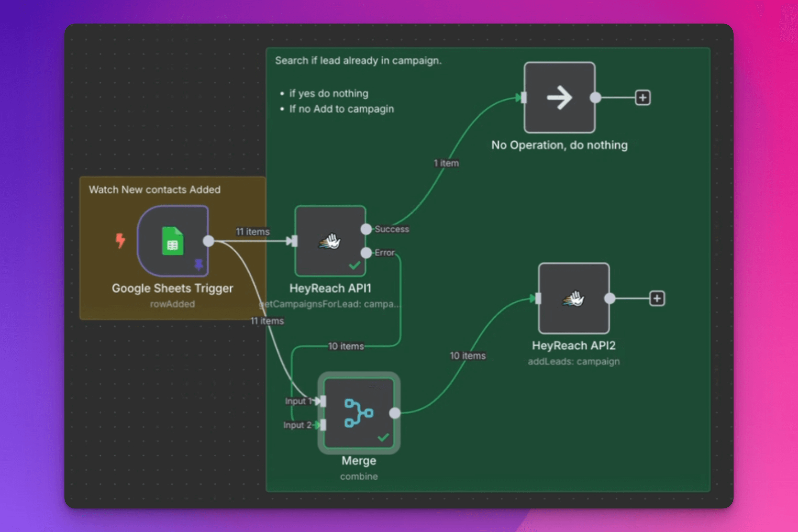Viewport: 798px width, 532px height.
Task: Click the Google Sheets Trigger output connector
Action: 208,241
